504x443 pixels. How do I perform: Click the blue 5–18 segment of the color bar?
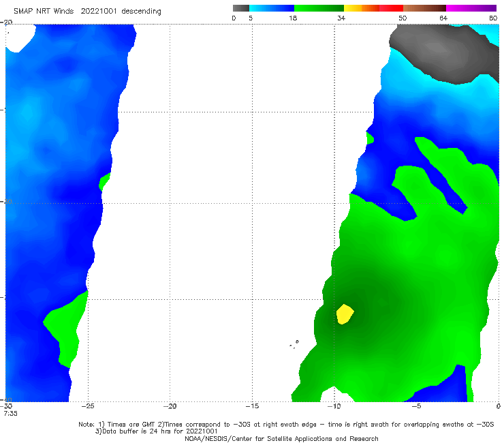point(272,8)
